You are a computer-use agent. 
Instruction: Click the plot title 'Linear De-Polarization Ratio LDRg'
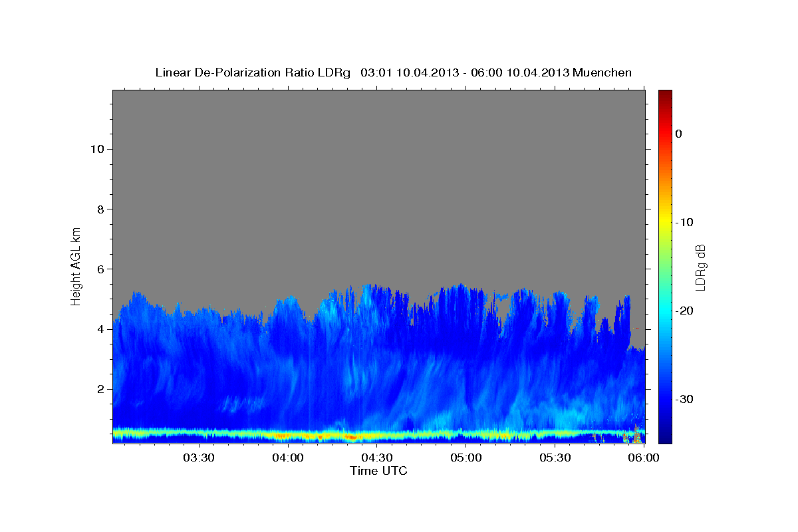(253, 72)
